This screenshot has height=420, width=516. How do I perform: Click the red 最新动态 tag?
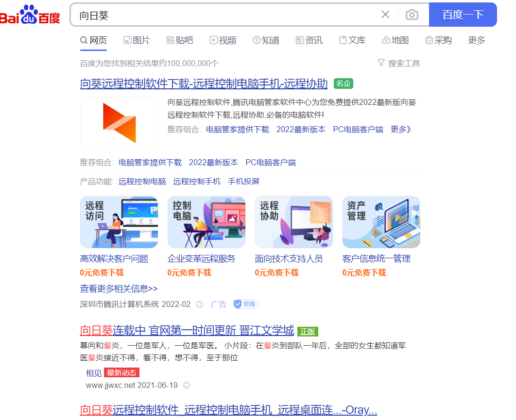[x=122, y=372]
